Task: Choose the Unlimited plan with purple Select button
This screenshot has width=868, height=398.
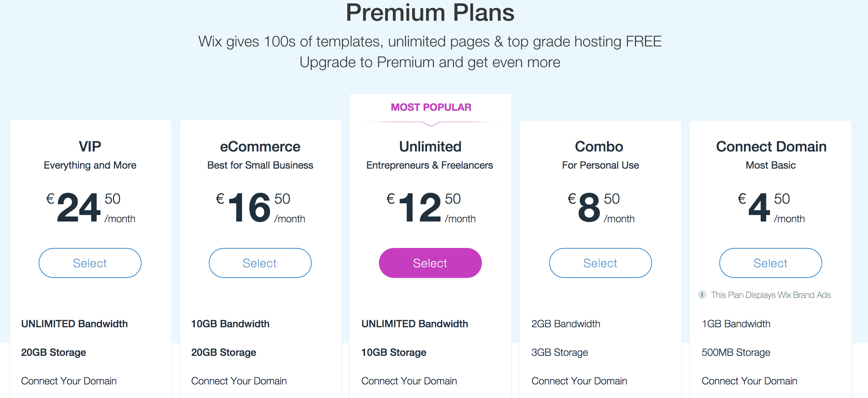Action: (x=430, y=263)
